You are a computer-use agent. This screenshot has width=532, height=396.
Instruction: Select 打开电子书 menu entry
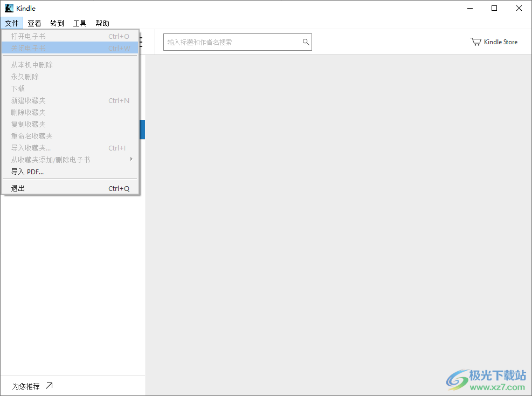pos(70,36)
